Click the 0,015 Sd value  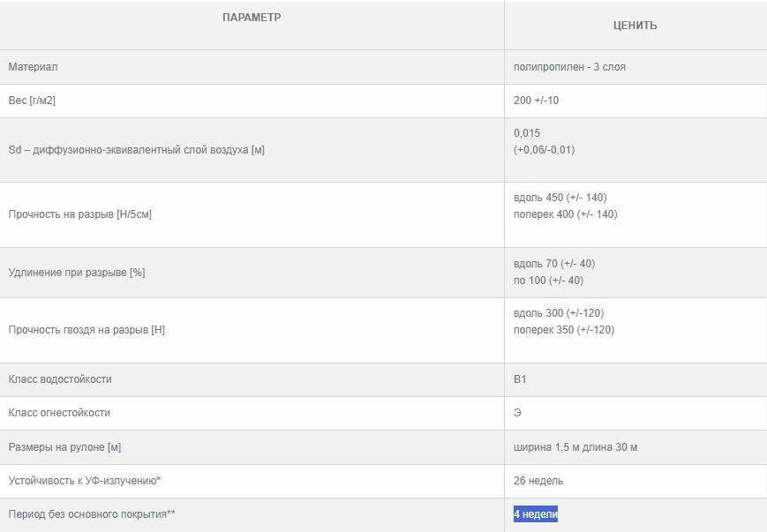tap(527, 133)
